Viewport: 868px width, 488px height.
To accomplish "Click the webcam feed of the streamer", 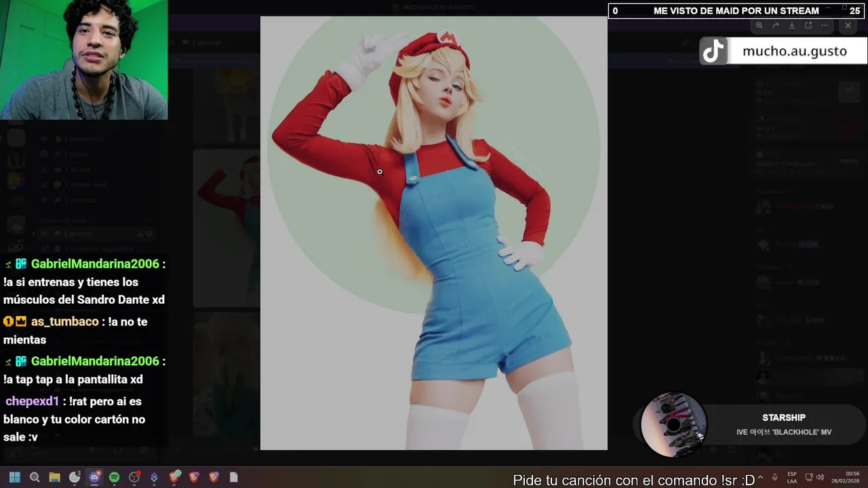I will [x=84, y=60].
